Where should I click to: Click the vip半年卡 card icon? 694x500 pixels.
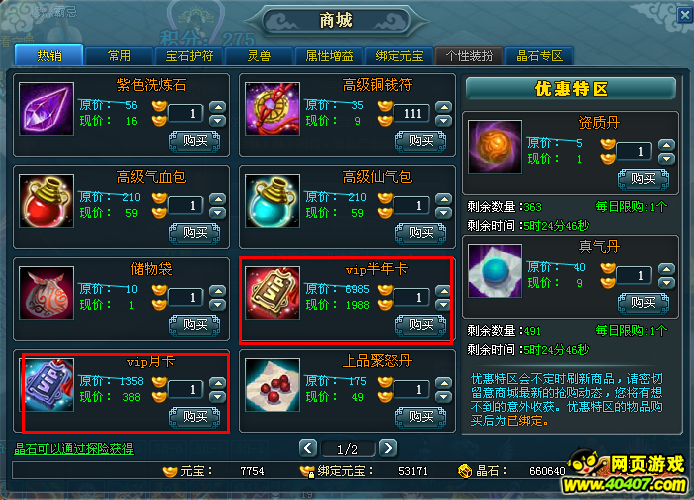click(x=273, y=293)
